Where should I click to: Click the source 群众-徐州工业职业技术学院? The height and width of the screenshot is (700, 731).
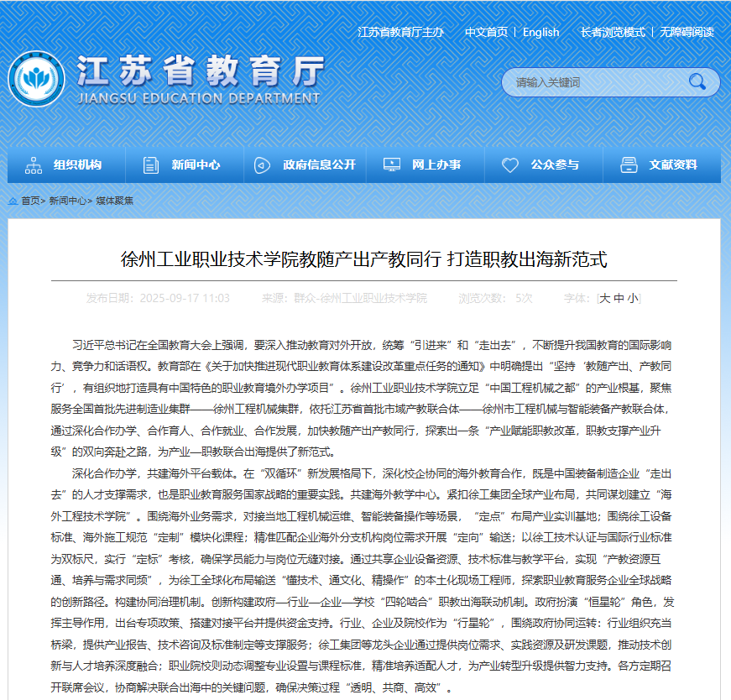[360, 299]
